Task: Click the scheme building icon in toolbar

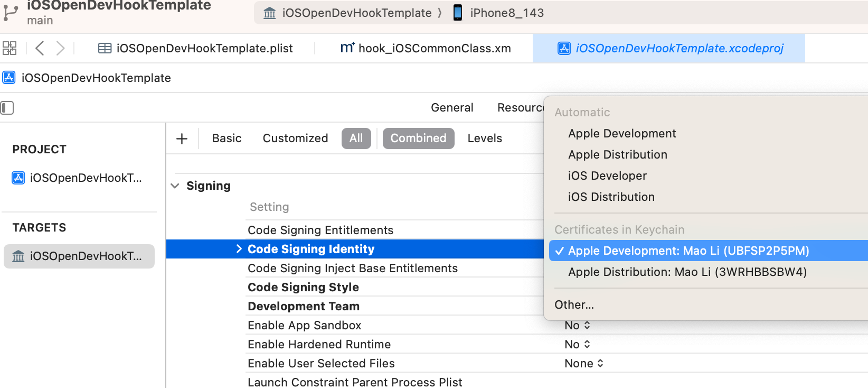Action: pyautogui.click(x=269, y=13)
